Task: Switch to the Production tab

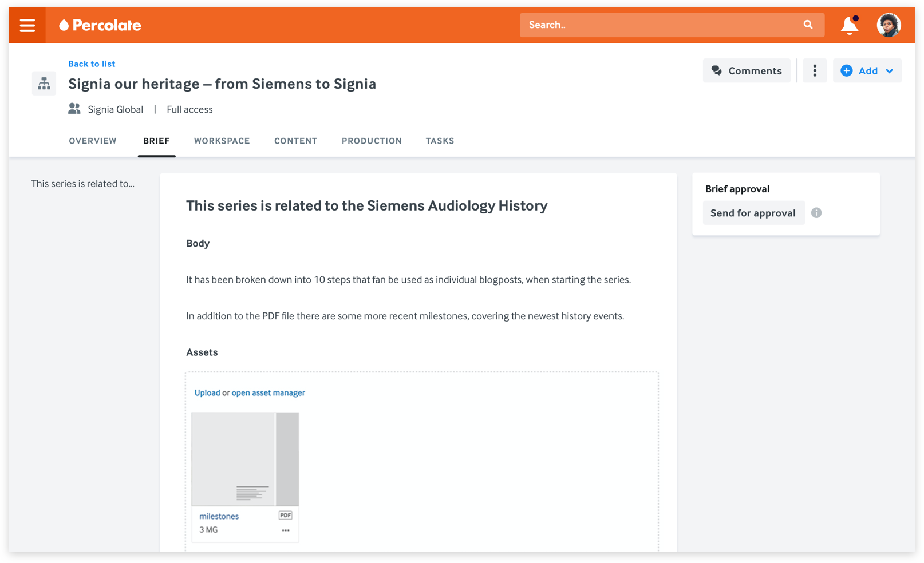Action: pyautogui.click(x=372, y=141)
